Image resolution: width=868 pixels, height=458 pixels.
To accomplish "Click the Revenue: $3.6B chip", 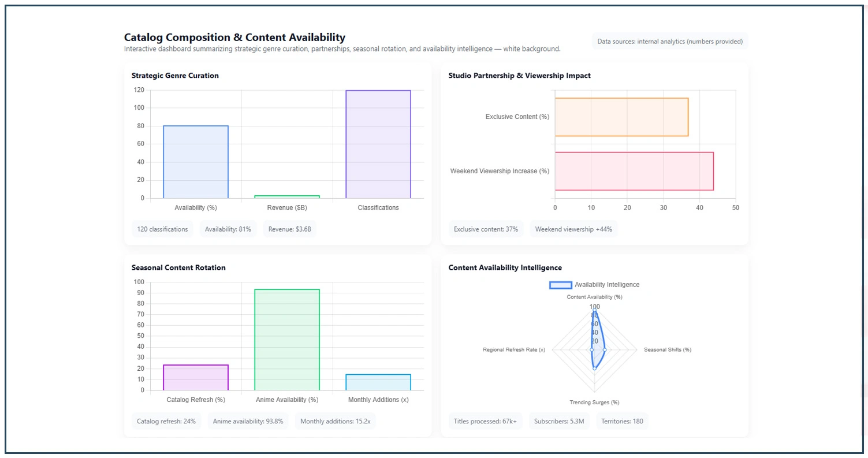I will (x=290, y=229).
